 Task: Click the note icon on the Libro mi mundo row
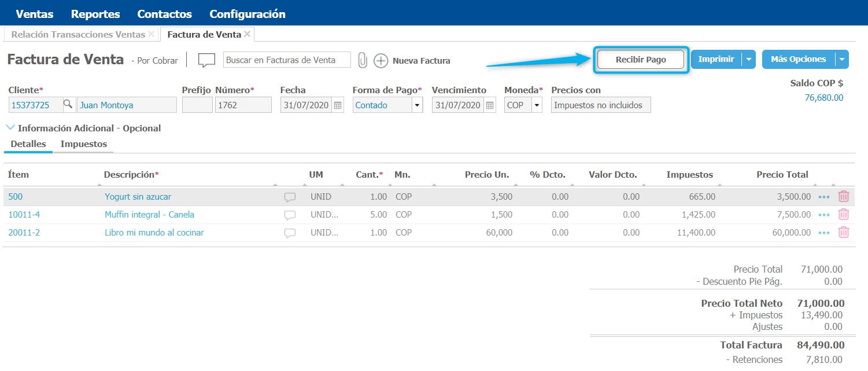[x=290, y=233]
